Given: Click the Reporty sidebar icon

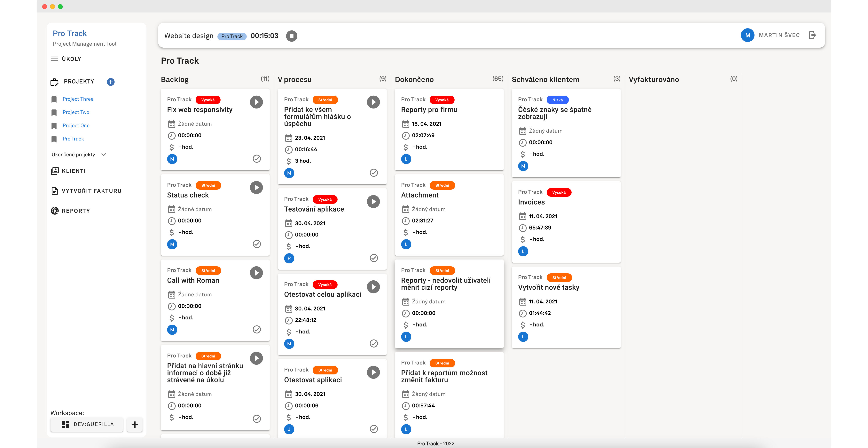Looking at the screenshot, I should pos(55,211).
